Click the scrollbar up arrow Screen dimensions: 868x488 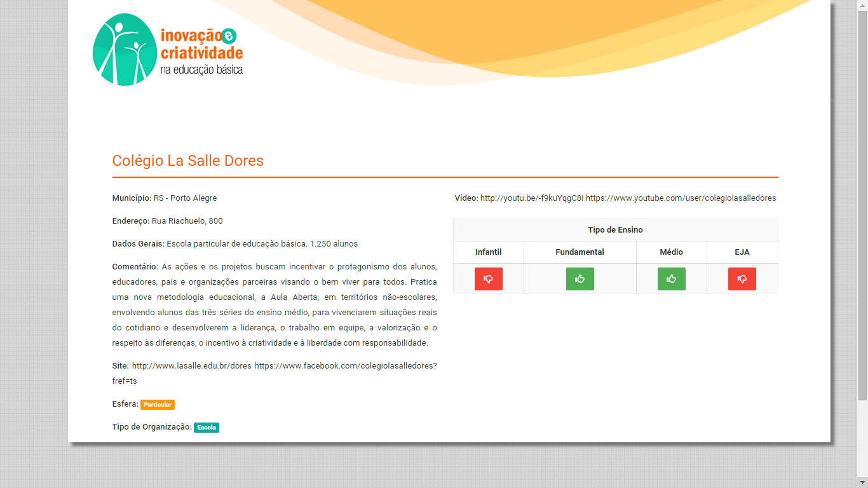(x=862, y=4)
